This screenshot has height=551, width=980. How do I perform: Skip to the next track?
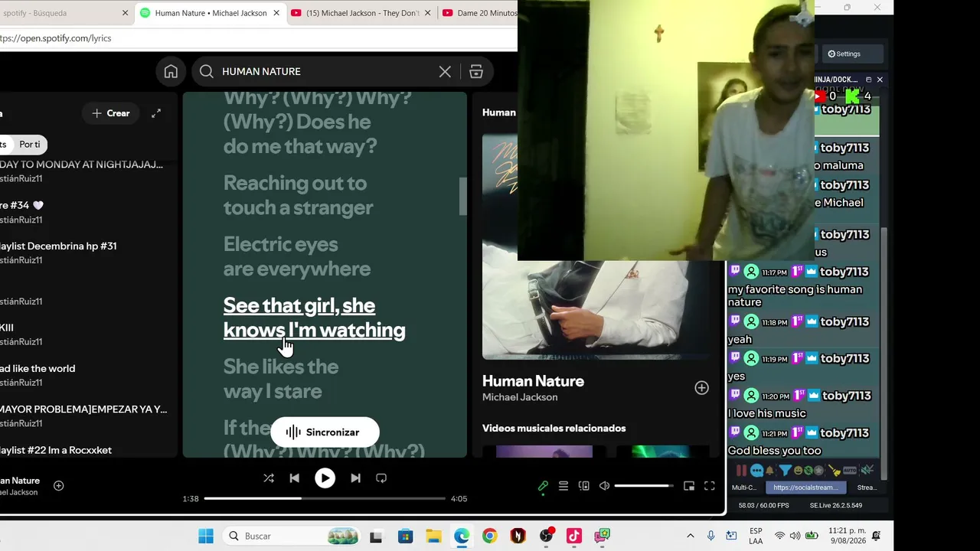tap(355, 478)
